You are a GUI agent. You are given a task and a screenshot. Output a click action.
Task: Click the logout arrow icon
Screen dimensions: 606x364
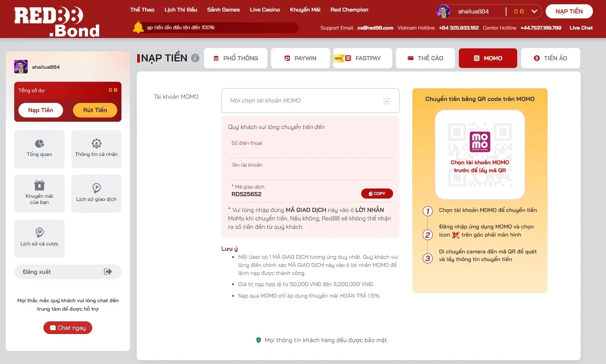pos(108,272)
